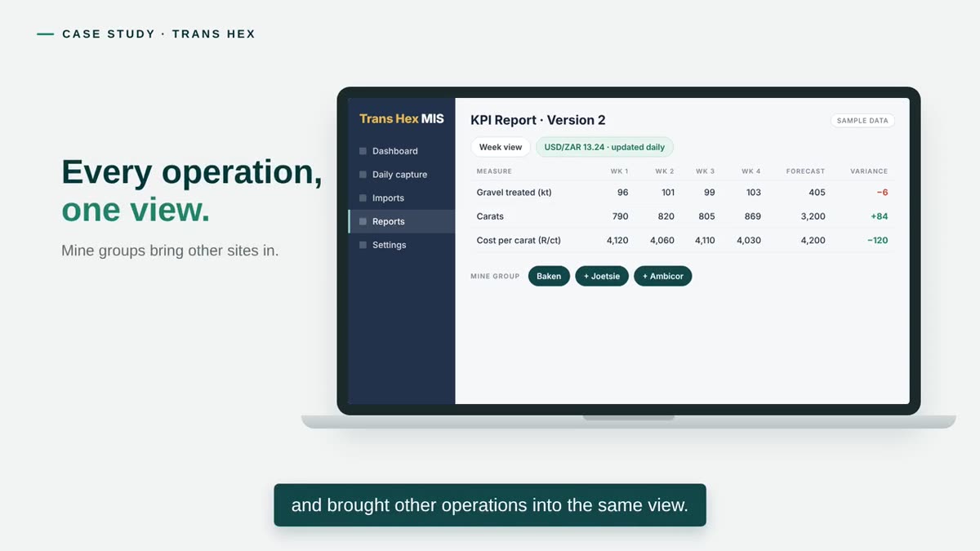Click the square icon beside Reports
The image size is (980, 551).
click(x=363, y=221)
